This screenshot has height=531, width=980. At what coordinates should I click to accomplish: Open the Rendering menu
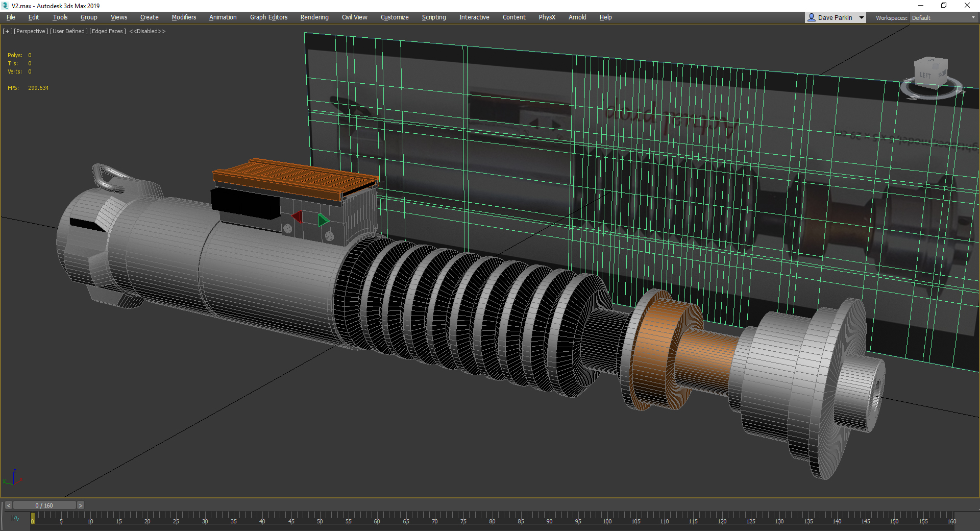click(x=314, y=17)
